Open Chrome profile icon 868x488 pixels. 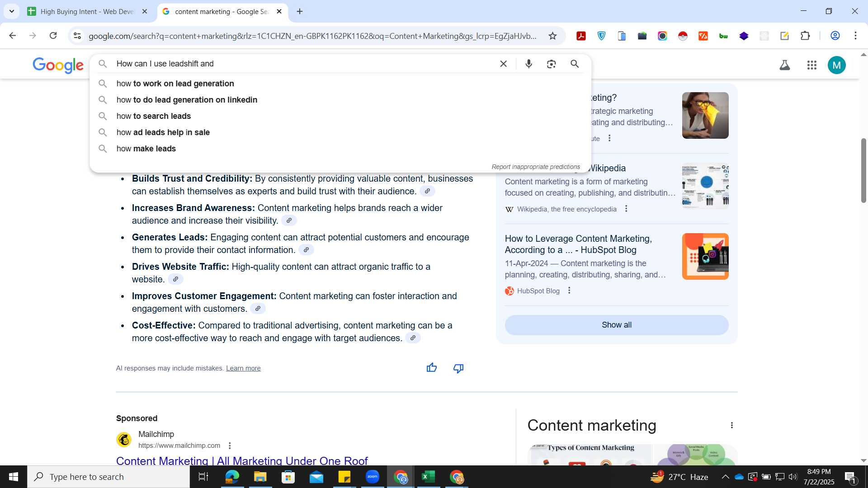[835, 36]
